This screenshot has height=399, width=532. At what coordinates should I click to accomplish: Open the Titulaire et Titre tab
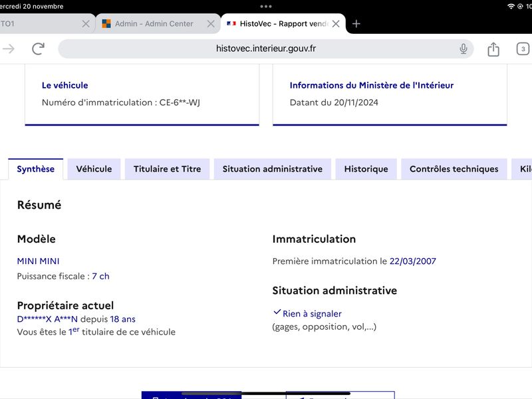(x=168, y=169)
